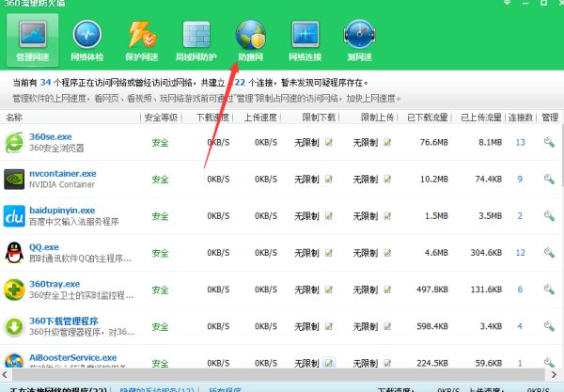Open the 网络体检 network checkup tool
The image size is (564, 392).
pyautogui.click(x=87, y=40)
